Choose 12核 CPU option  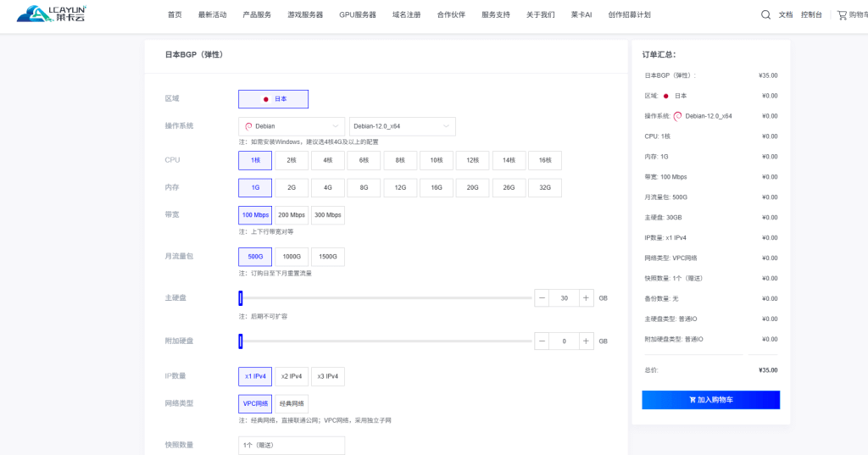coord(473,160)
